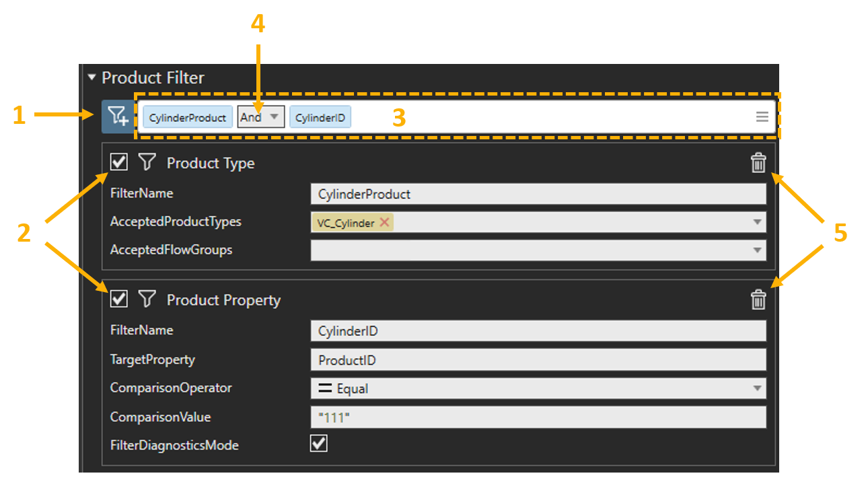Open the And logical operator dropdown
The image size is (868, 486).
tap(273, 117)
